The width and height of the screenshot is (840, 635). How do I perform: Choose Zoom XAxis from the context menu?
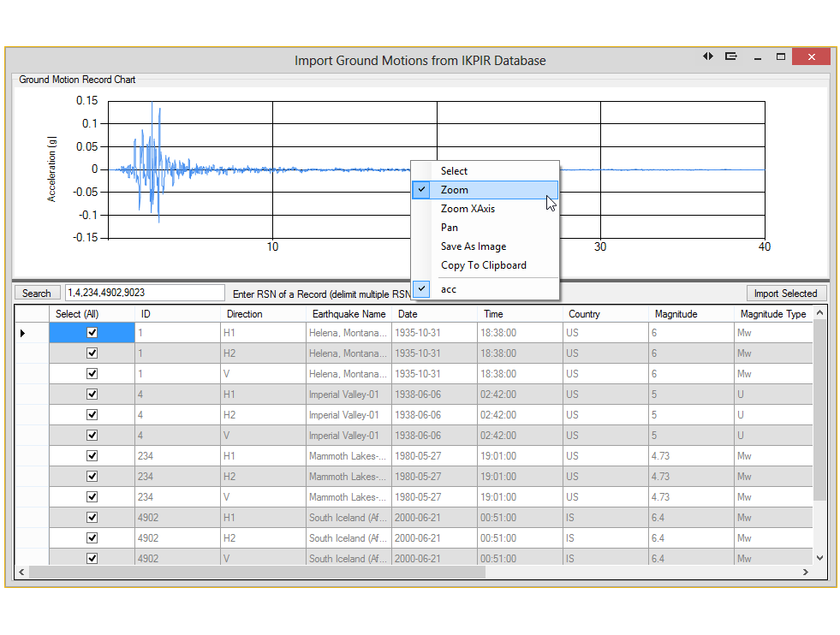pyautogui.click(x=468, y=209)
